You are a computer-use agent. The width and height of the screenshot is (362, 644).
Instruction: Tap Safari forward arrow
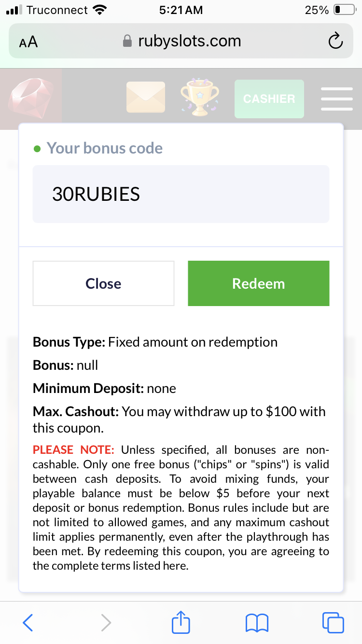(x=106, y=623)
